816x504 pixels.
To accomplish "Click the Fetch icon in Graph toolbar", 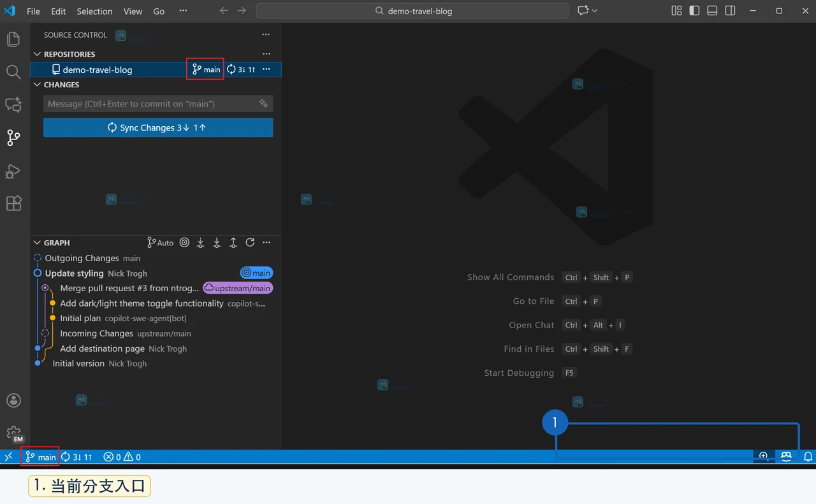I will pyautogui.click(x=201, y=242).
